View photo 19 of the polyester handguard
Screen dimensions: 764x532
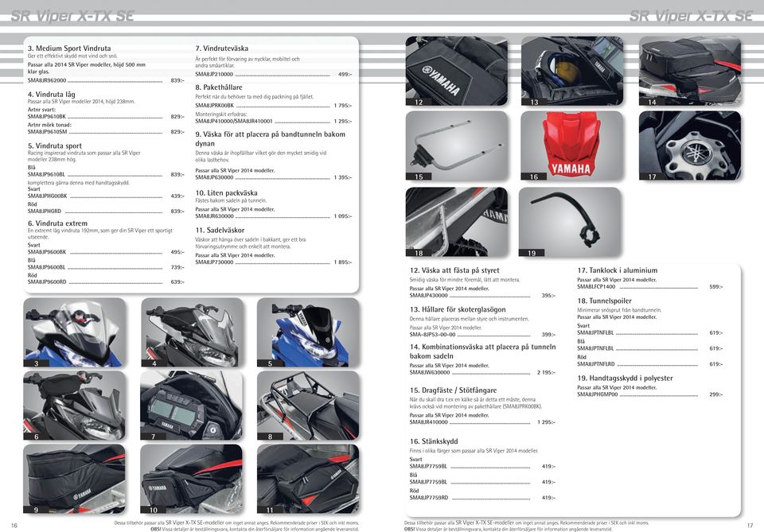[570, 222]
